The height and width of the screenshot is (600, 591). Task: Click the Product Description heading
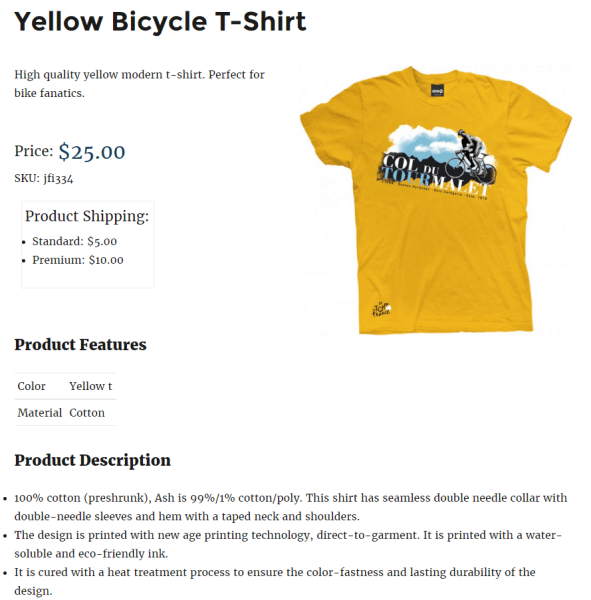[x=92, y=460]
